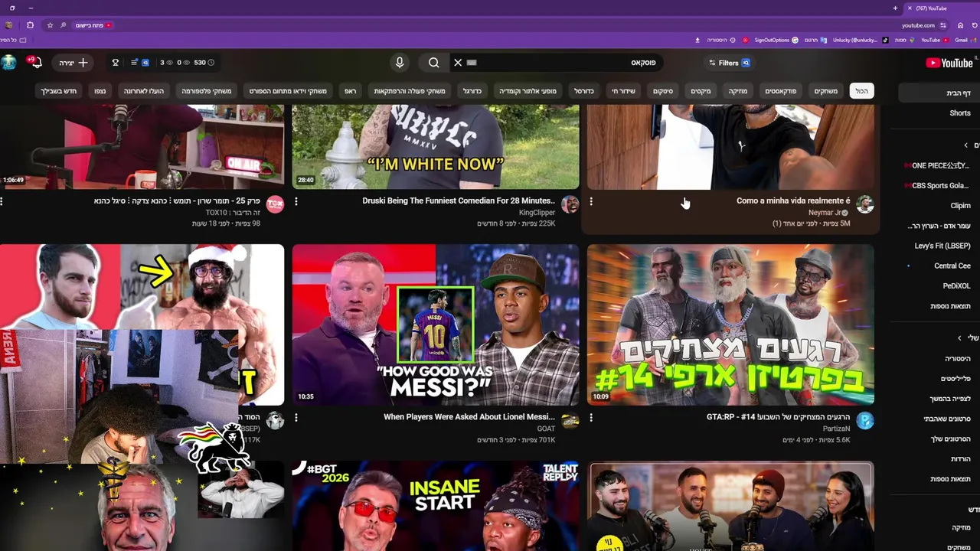Select the חדש בשבילך chip
The width and height of the screenshot is (980, 551).
[x=59, y=91]
